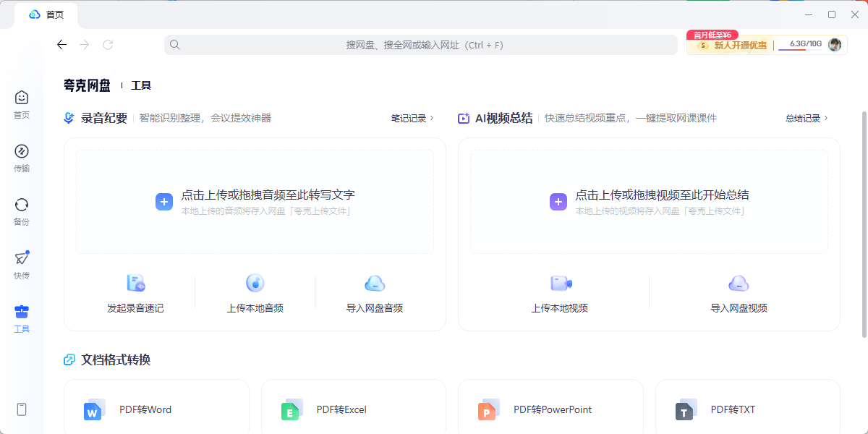Viewport: 868px width, 434px height.
Task: Click the 6.3G/10G storage usage bar
Action: 801,45
